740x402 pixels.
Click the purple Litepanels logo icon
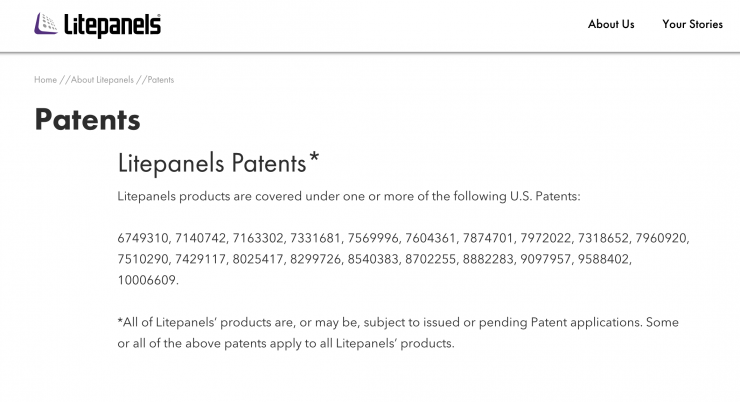point(46,24)
